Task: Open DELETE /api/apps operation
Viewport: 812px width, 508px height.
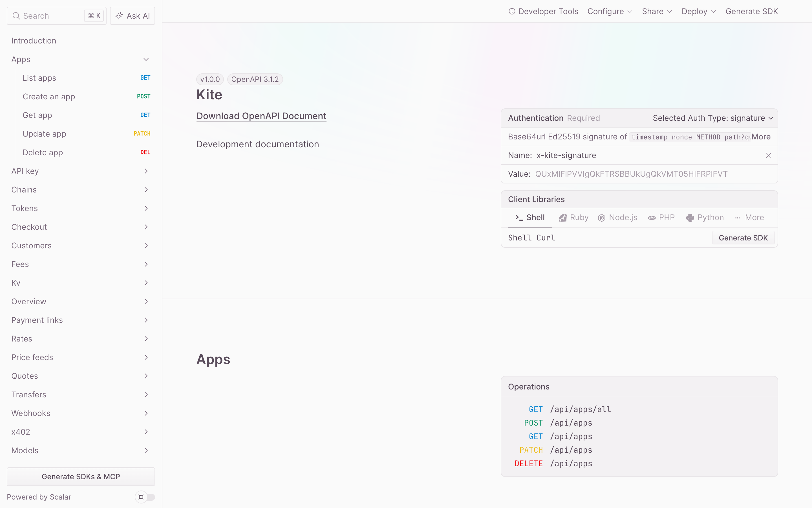Action: coord(554,464)
